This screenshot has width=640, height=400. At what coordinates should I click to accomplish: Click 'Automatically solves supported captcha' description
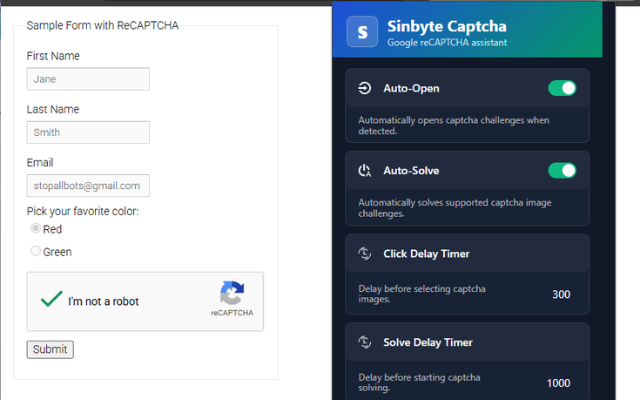click(455, 208)
